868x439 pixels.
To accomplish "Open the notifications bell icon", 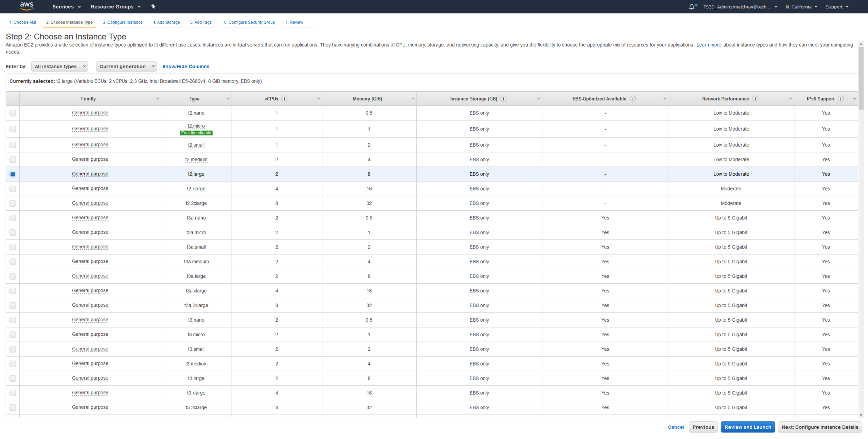I will pos(691,7).
